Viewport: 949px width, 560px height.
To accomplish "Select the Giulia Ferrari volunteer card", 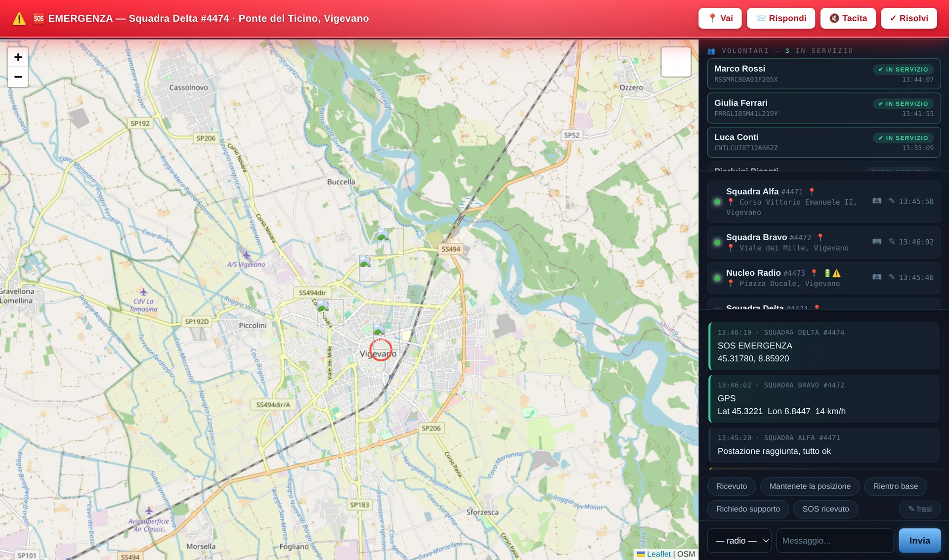I will tap(823, 108).
